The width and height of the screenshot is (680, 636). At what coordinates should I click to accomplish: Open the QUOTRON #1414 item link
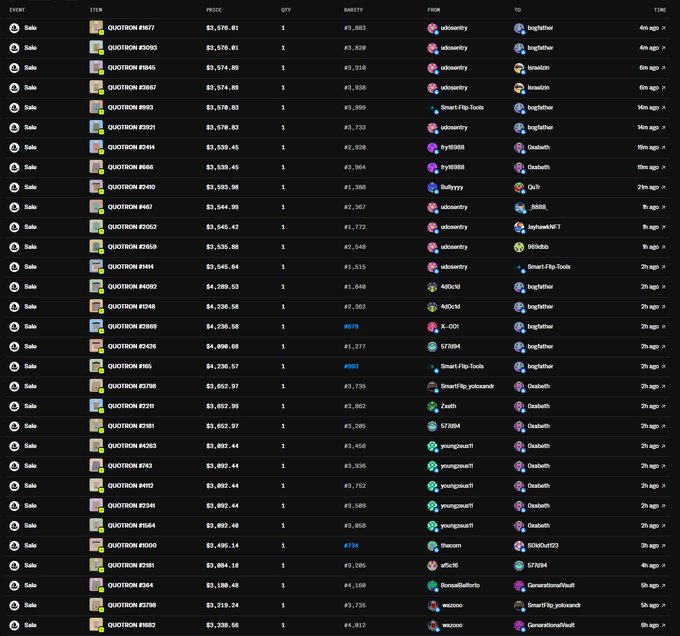click(131, 267)
